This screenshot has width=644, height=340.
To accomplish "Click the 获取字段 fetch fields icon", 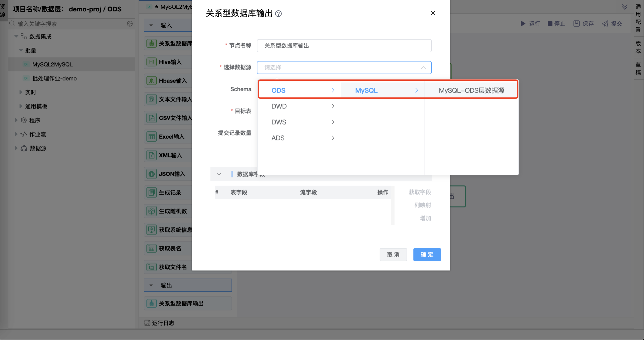I will tap(420, 192).
